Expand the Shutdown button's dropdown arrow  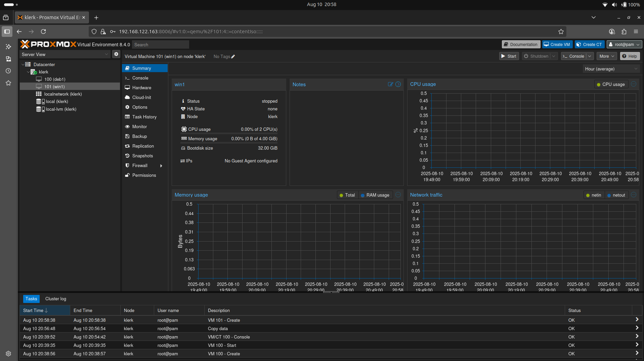[553, 56]
